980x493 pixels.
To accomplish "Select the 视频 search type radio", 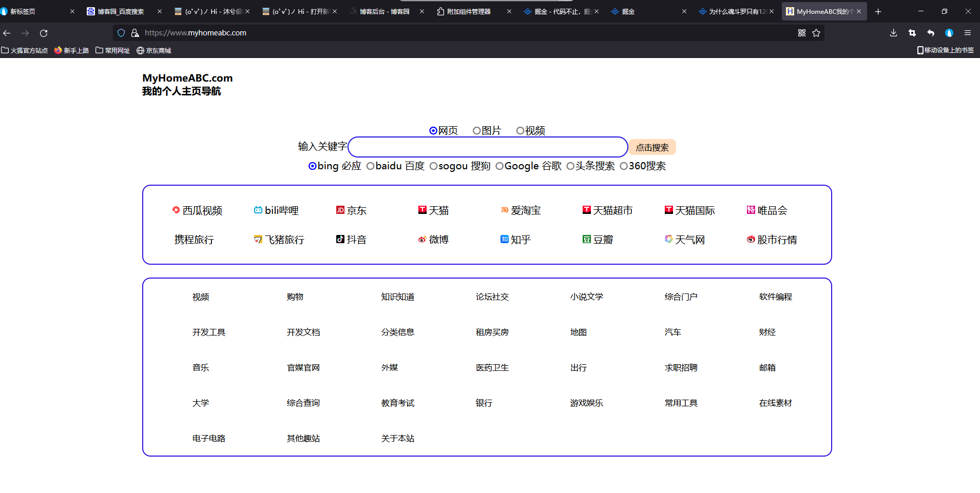I will [520, 131].
